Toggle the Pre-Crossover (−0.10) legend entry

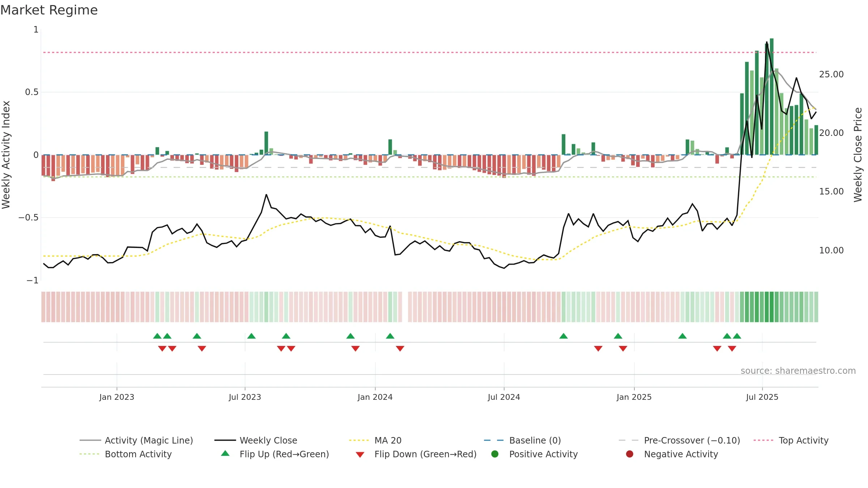679,440
